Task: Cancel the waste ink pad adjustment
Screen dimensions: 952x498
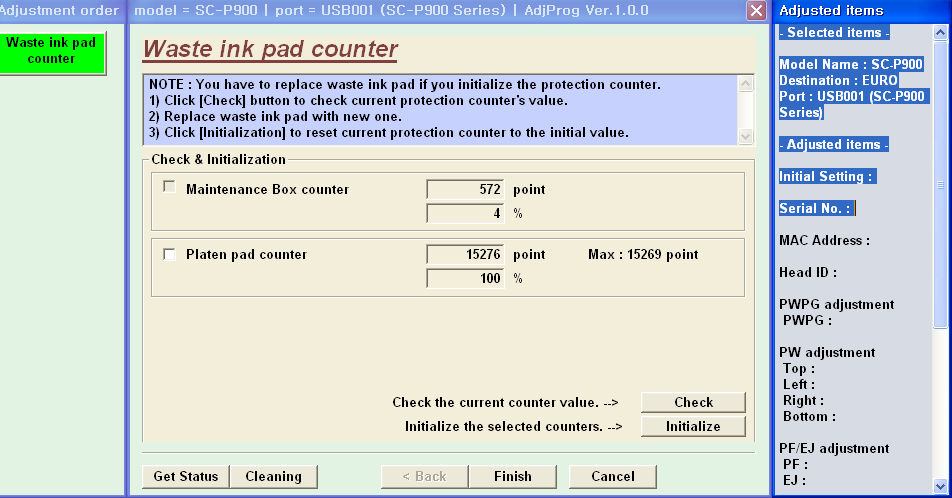Action: [x=613, y=476]
